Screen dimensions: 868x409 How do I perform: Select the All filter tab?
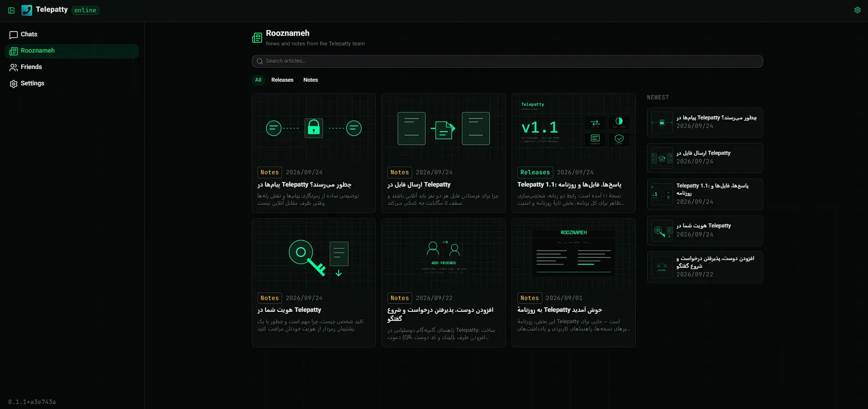pos(258,80)
